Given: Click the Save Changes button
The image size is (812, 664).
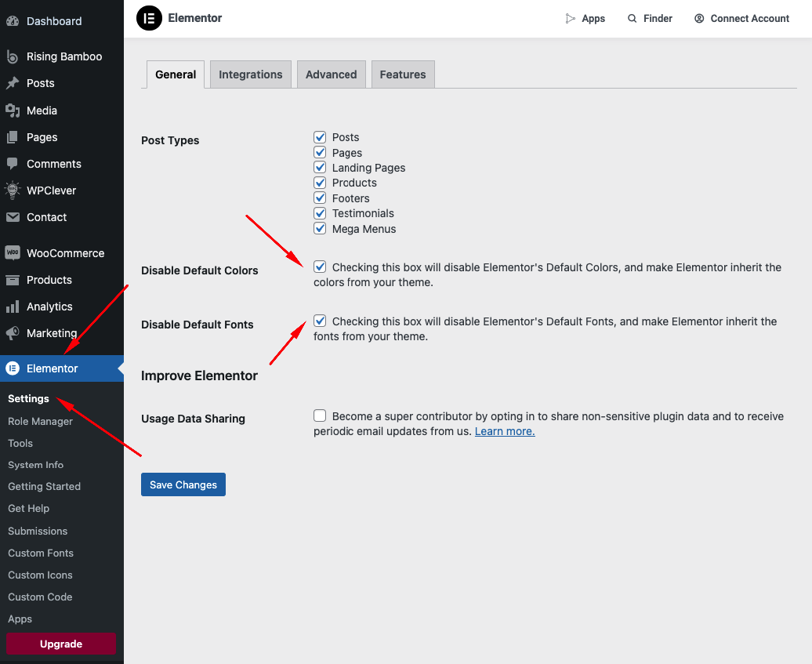Looking at the screenshot, I should click(183, 484).
